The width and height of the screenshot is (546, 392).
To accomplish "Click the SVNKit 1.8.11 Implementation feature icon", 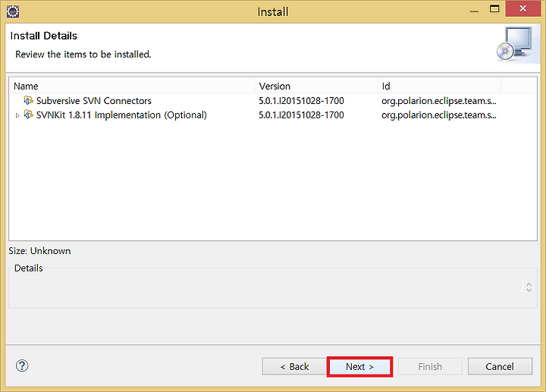I will pos(28,114).
